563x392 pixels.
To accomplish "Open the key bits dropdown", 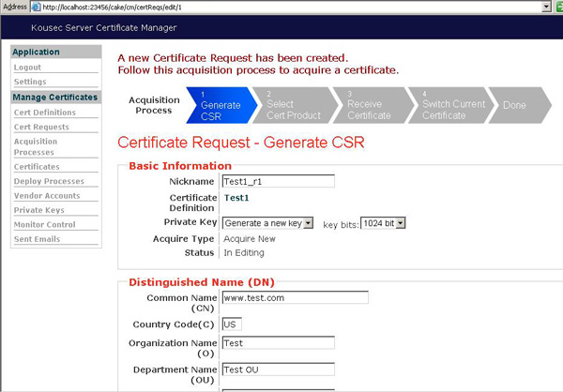I will coord(383,223).
